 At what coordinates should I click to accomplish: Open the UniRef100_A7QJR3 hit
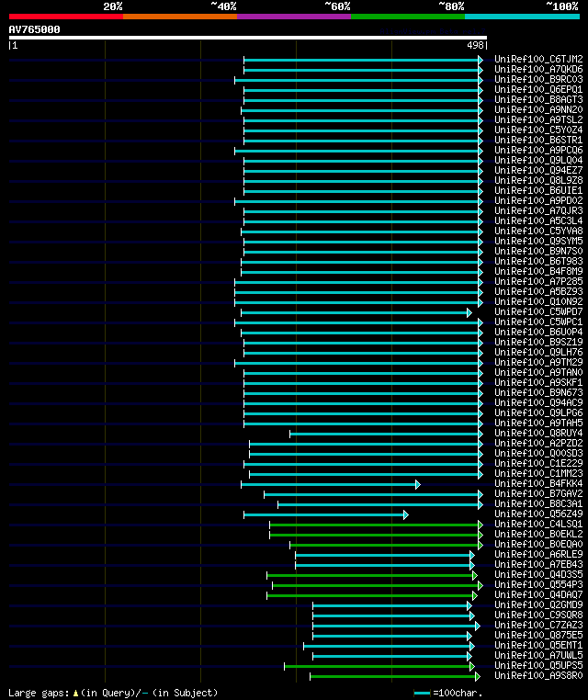coord(538,210)
